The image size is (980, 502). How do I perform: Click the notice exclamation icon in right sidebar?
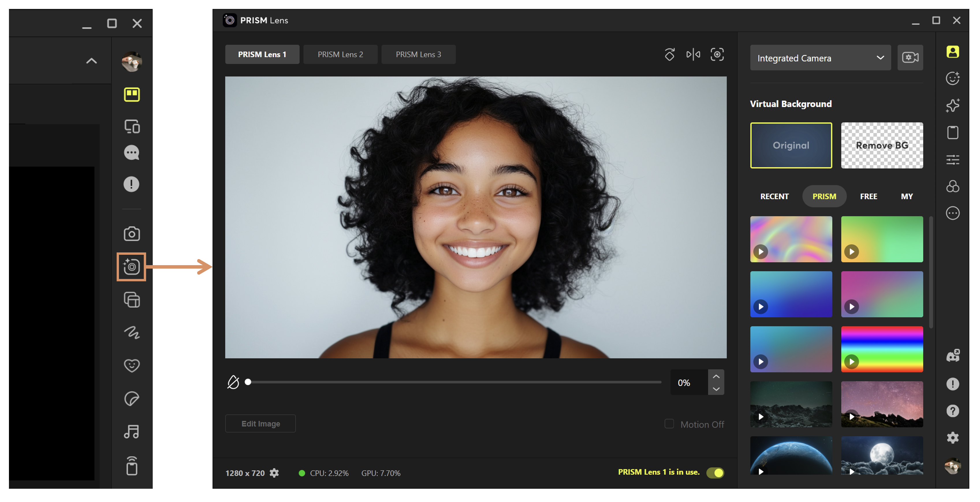coord(953,384)
